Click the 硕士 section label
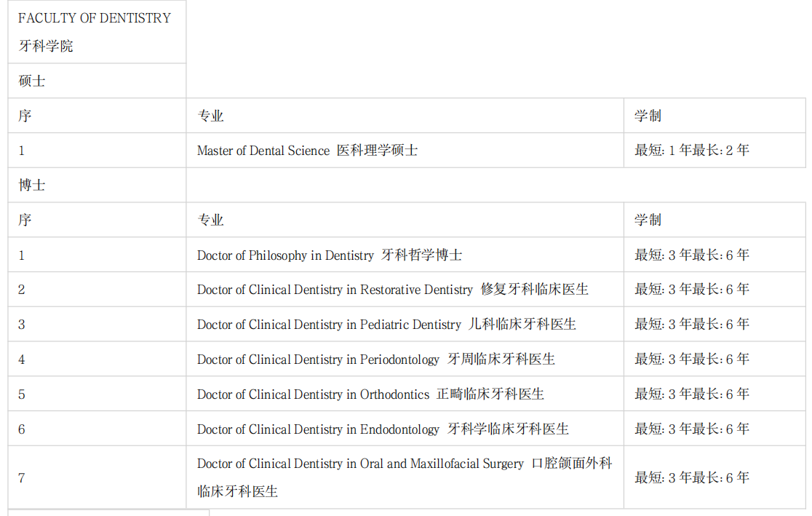812x516 pixels. (x=32, y=81)
